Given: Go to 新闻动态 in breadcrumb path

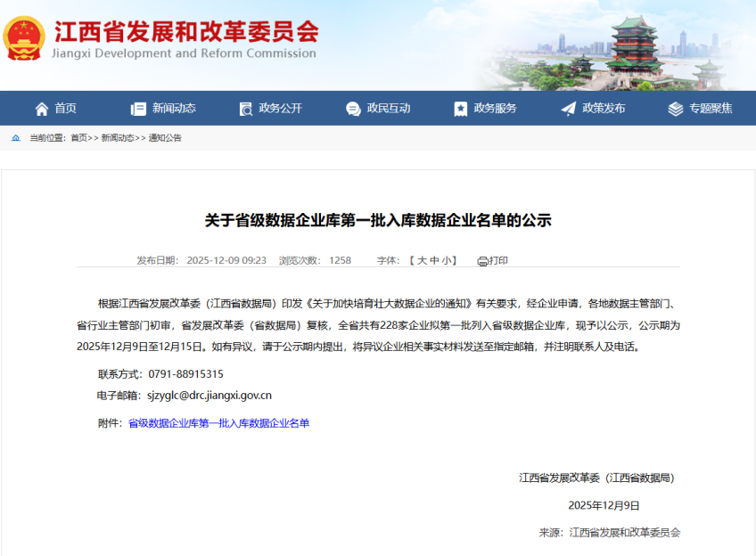Looking at the screenshot, I should [117, 138].
